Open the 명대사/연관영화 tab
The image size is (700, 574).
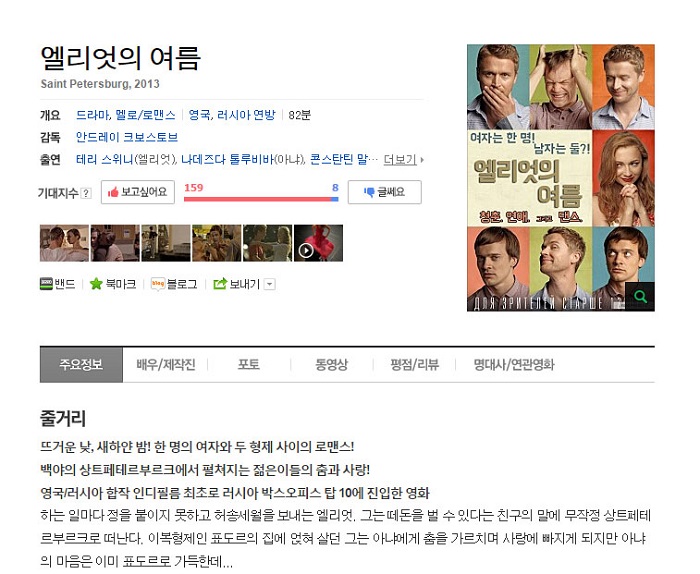[x=514, y=365]
